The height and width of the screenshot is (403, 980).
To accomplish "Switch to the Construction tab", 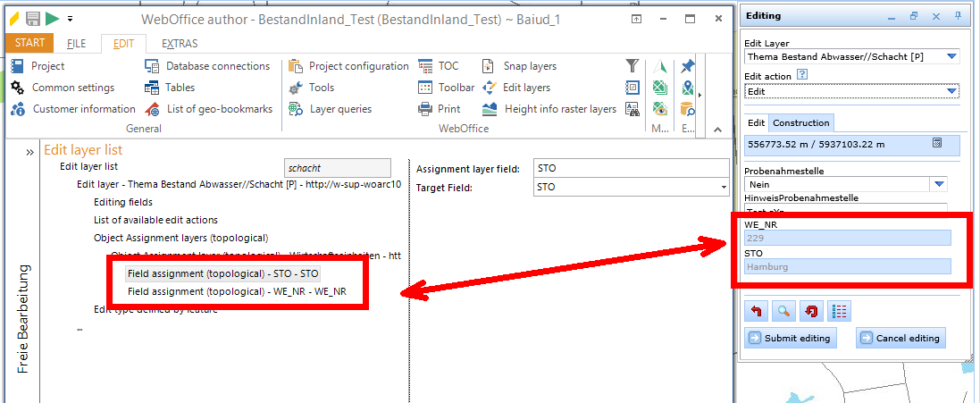I will (801, 122).
